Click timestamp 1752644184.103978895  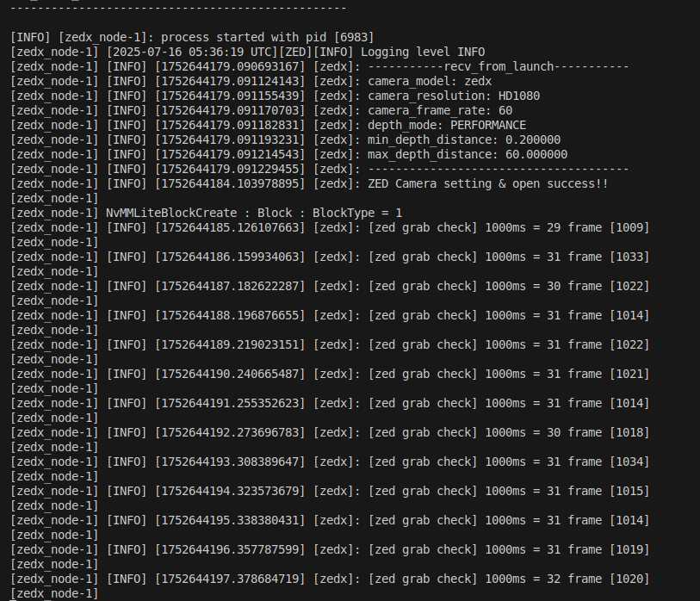point(230,184)
